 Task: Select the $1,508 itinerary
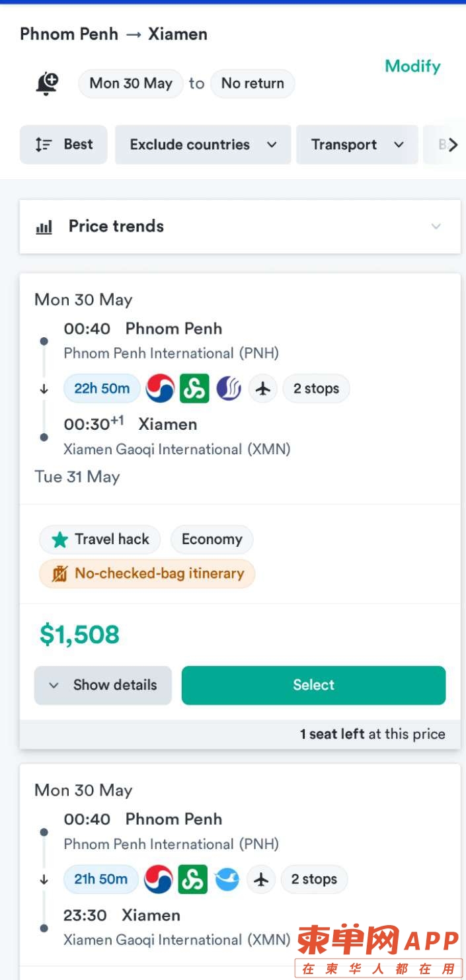coord(313,685)
